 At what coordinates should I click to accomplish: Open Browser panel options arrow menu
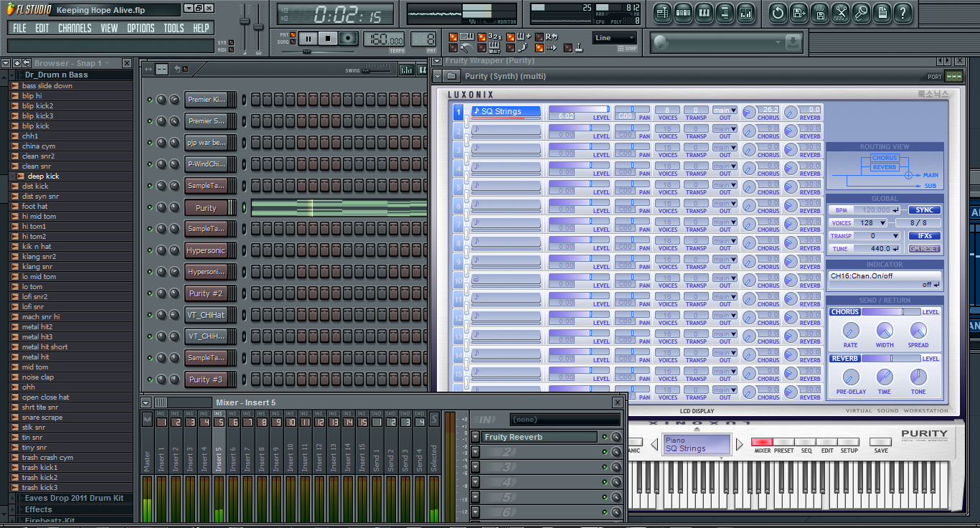[6, 63]
